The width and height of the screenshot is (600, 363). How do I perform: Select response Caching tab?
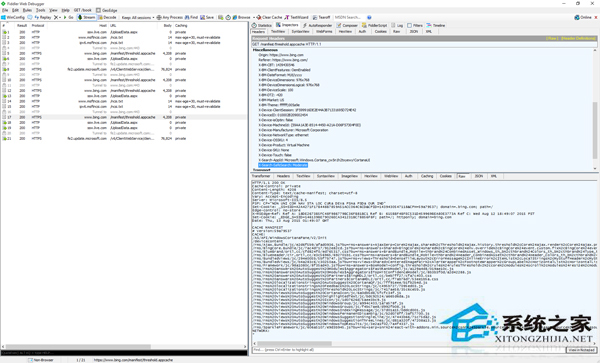click(x=427, y=176)
